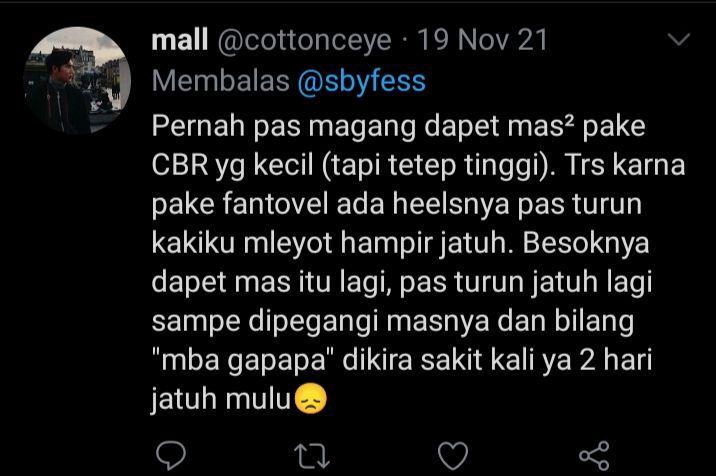The height and width of the screenshot is (476, 716).
Task: Click the line starting 'CBR yg kecil'
Action: 418,165
